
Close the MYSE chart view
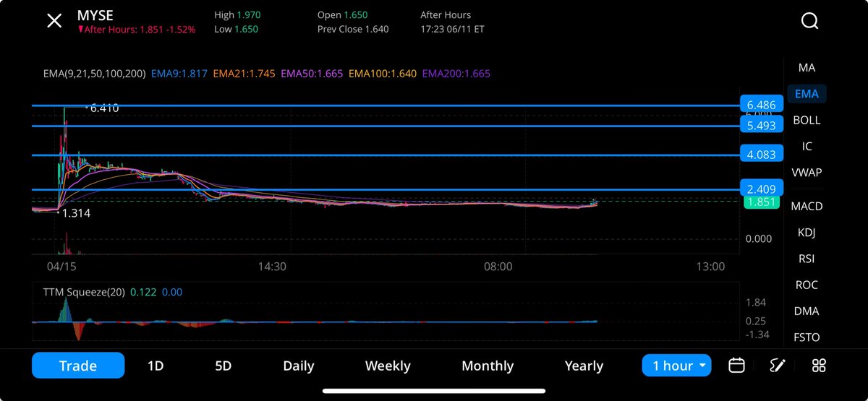(54, 20)
